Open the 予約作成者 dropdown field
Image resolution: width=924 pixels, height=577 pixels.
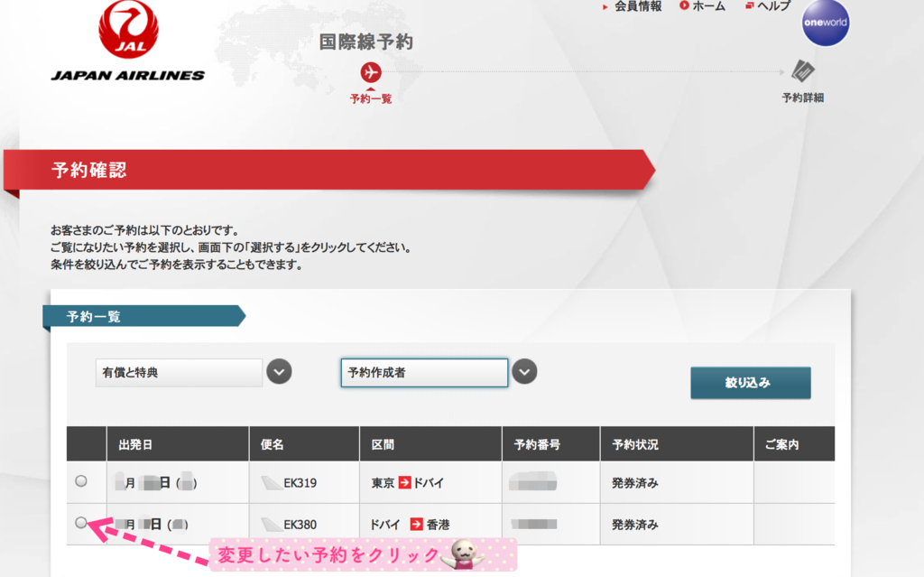(x=424, y=373)
